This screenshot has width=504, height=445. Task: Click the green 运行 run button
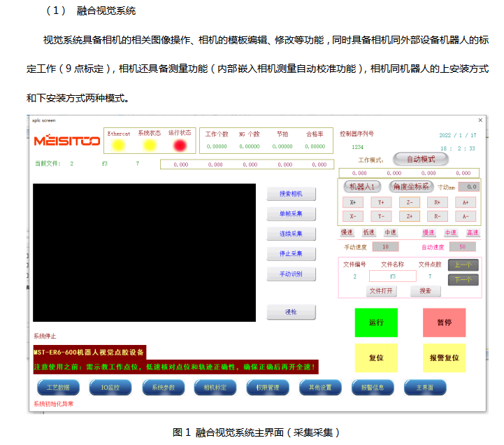pyautogui.click(x=376, y=323)
